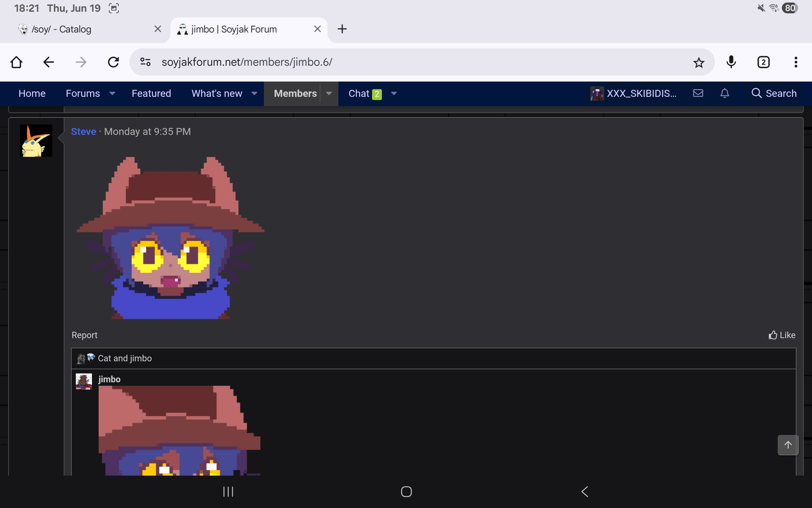View Steve's pixel cat image

tap(170, 238)
